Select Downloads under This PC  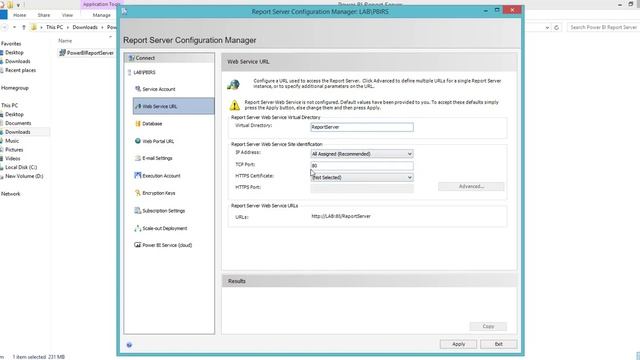click(x=18, y=132)
